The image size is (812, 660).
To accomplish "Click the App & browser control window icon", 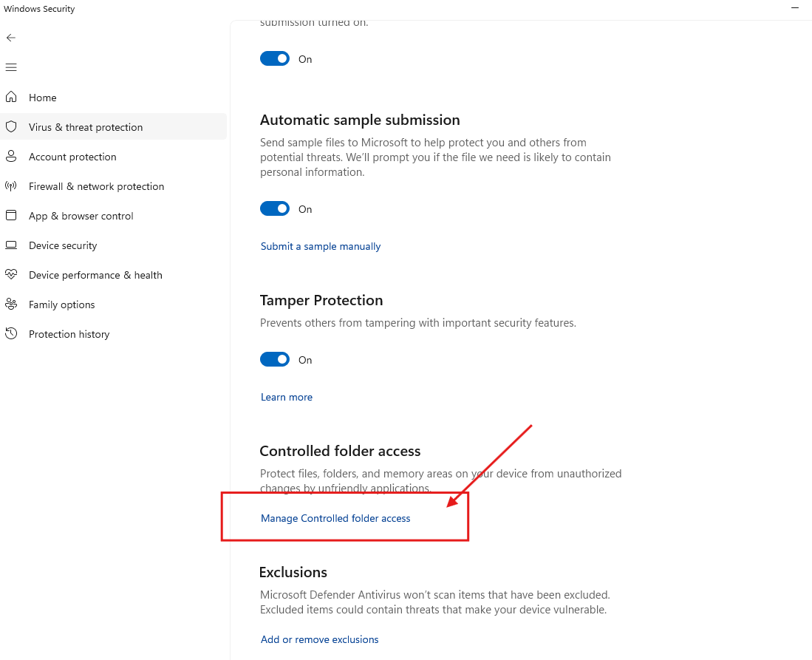I will (x=11, y=216).
